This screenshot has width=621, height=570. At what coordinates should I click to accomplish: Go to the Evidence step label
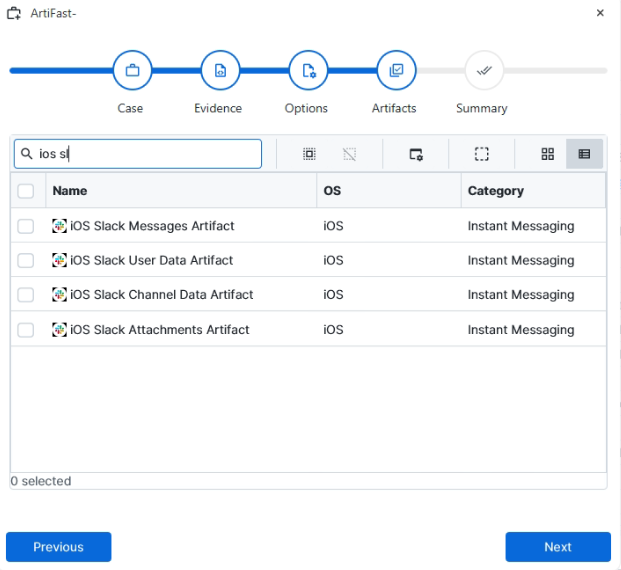click(x=218, y=108)
